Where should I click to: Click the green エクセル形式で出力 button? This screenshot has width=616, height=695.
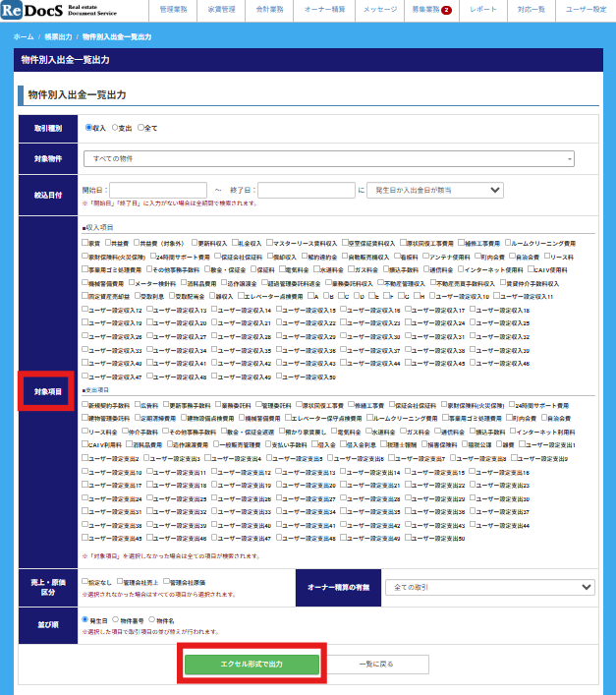point(252,664)
